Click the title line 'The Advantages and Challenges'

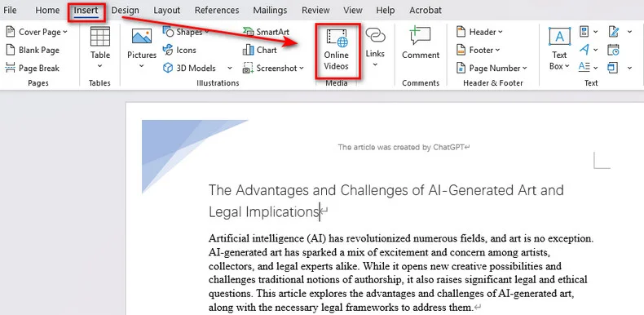(386, 190)
